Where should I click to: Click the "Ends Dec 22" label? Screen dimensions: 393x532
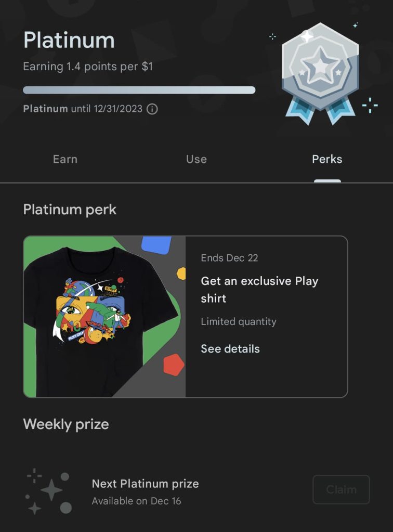229,258
